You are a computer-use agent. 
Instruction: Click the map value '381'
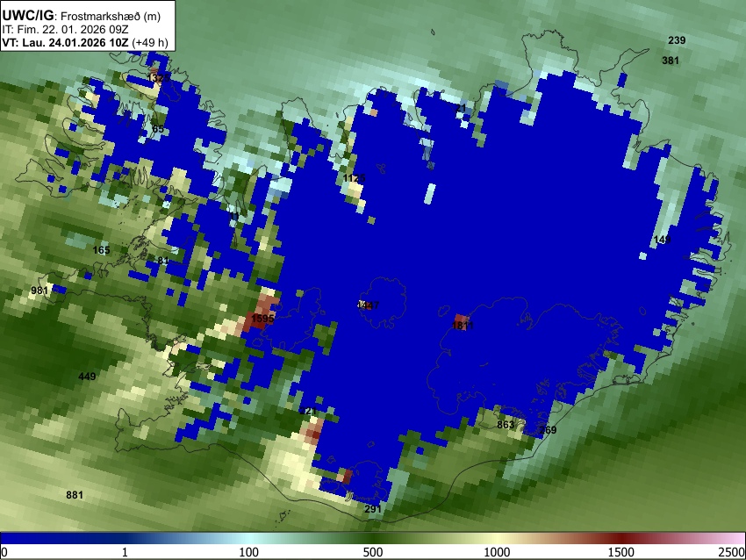671,61
